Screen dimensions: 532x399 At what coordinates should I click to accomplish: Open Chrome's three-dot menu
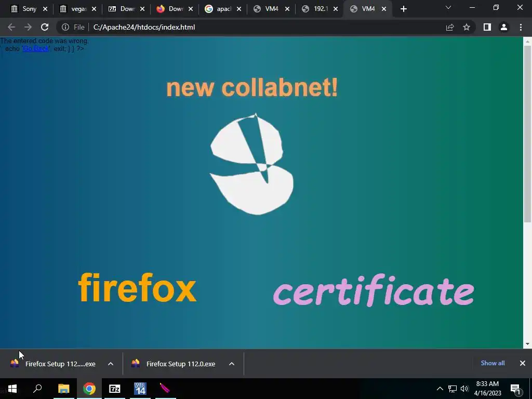pyautogui.click(x=521, y=27)
